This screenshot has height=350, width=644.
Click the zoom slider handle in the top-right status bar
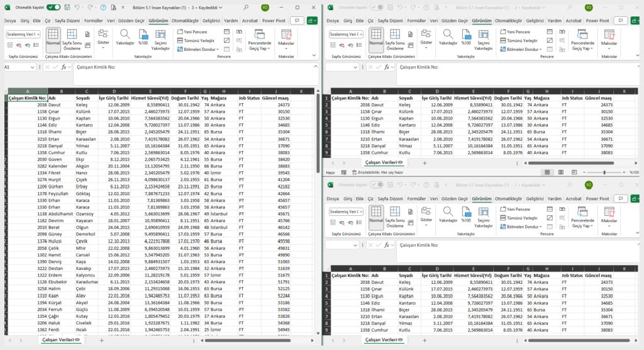pos(604,172)
